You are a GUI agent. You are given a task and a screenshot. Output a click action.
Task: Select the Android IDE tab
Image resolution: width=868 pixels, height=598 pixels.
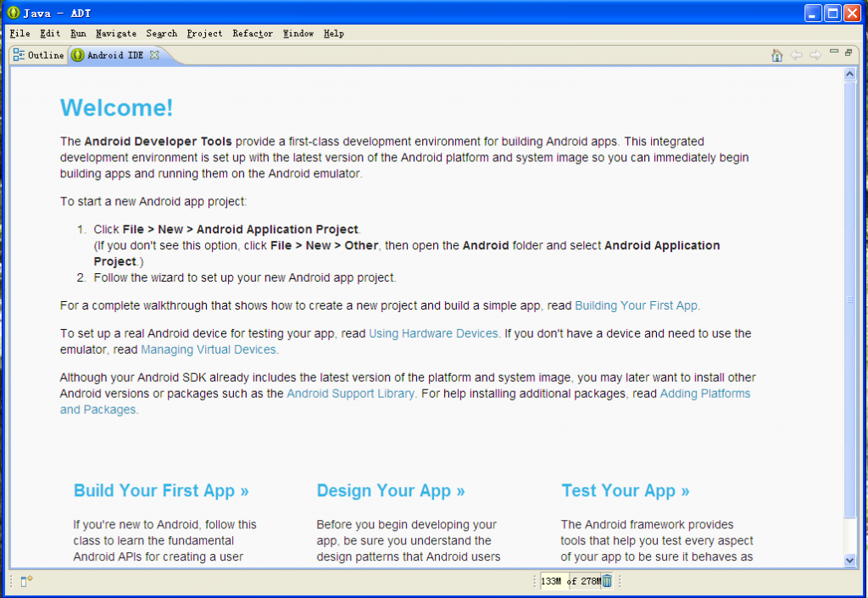pos(115,55)
